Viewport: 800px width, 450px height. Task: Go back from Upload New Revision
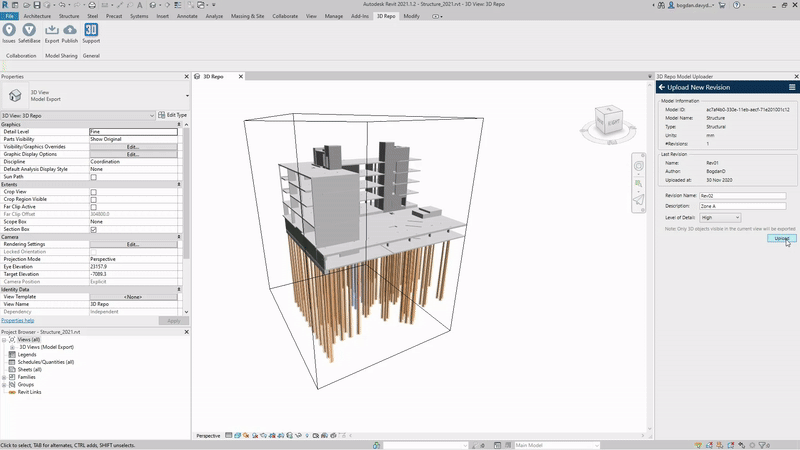pyautogui.click(x=662, y=87)
